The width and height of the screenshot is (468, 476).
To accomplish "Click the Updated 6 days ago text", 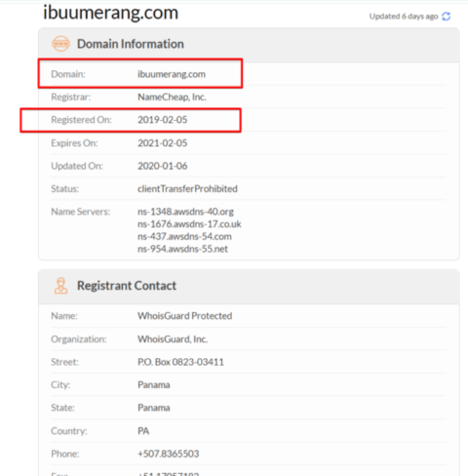I will click(404, 17).
